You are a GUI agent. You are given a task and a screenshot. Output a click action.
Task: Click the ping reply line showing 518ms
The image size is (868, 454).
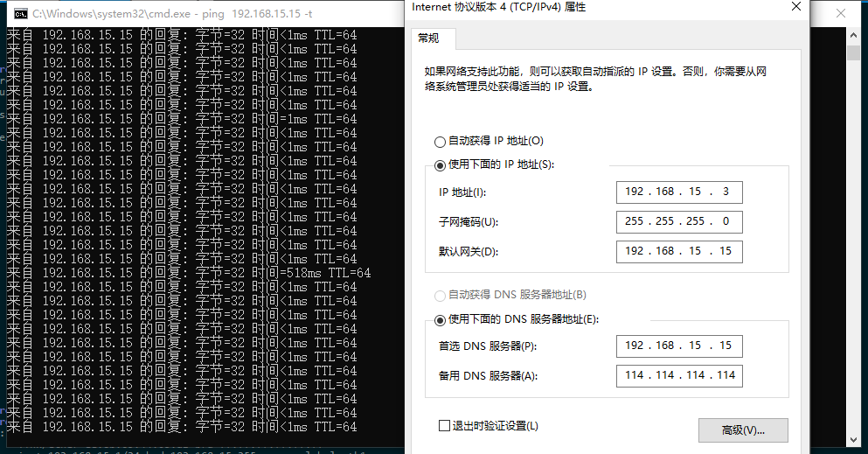point(188,273)
